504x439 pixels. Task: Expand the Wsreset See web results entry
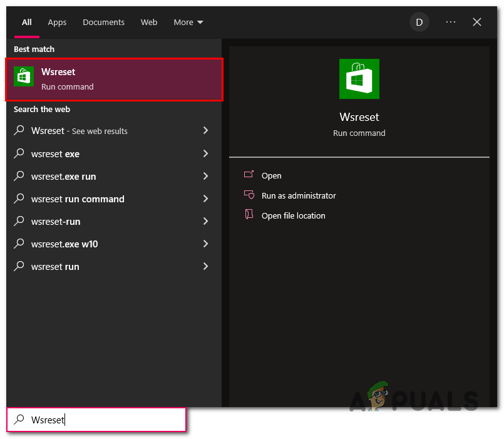point(205,131)
